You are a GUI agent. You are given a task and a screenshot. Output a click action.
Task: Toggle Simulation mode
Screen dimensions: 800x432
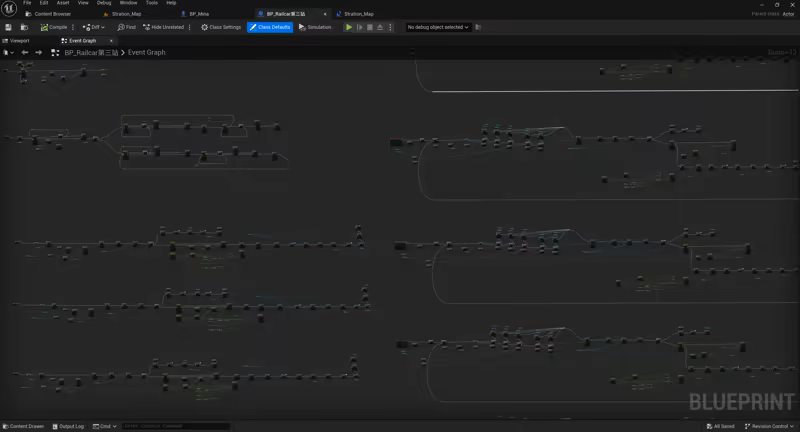pos(316,27)
